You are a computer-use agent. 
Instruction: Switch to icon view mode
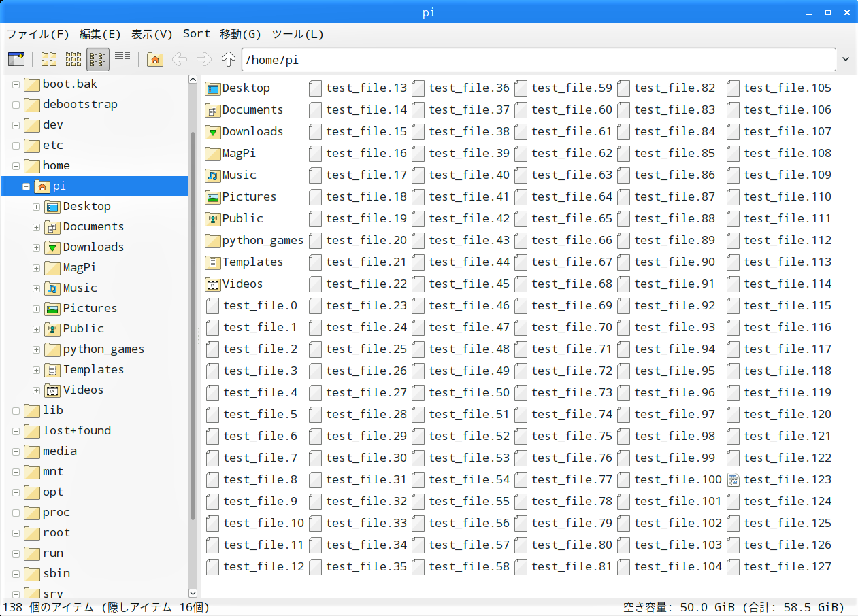click(x=49, y=60)
